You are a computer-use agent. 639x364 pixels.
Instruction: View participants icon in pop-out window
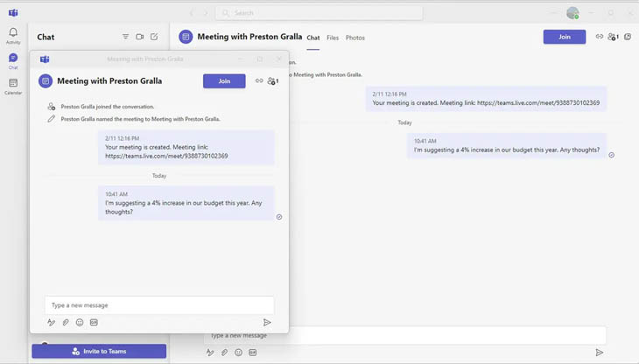click(273, 81)
